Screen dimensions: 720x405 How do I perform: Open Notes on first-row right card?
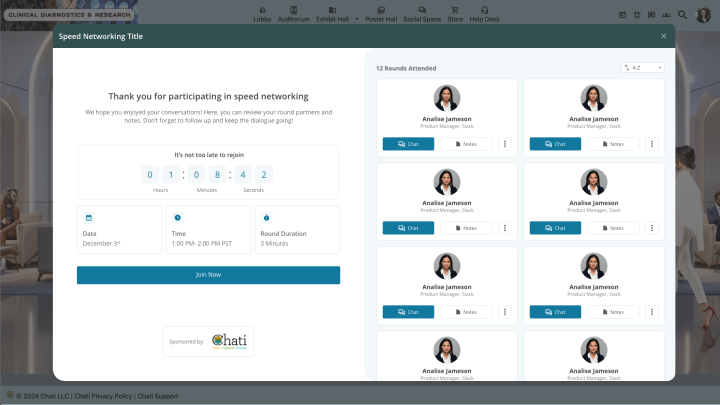613,144
